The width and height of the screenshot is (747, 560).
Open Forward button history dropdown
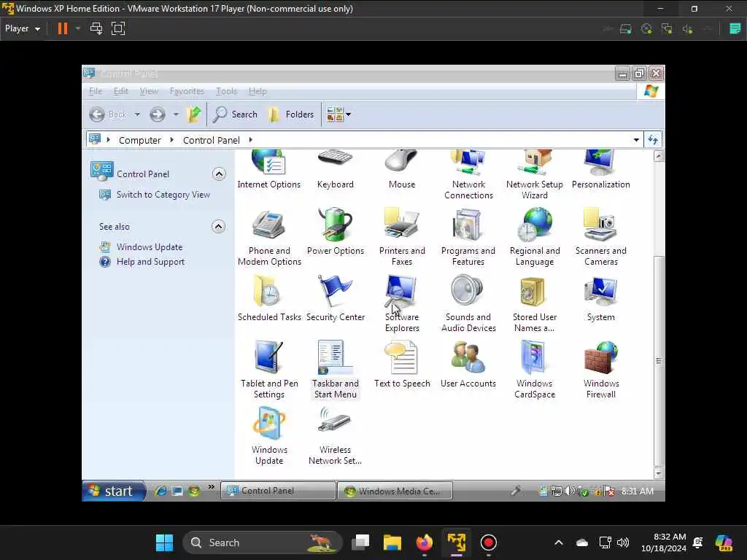[x=176, y=114]
